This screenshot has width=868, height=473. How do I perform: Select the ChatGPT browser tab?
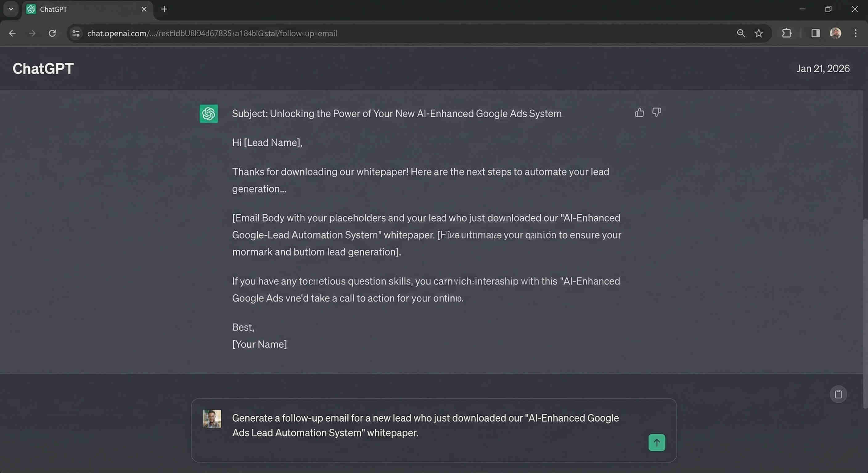point(88,10)
